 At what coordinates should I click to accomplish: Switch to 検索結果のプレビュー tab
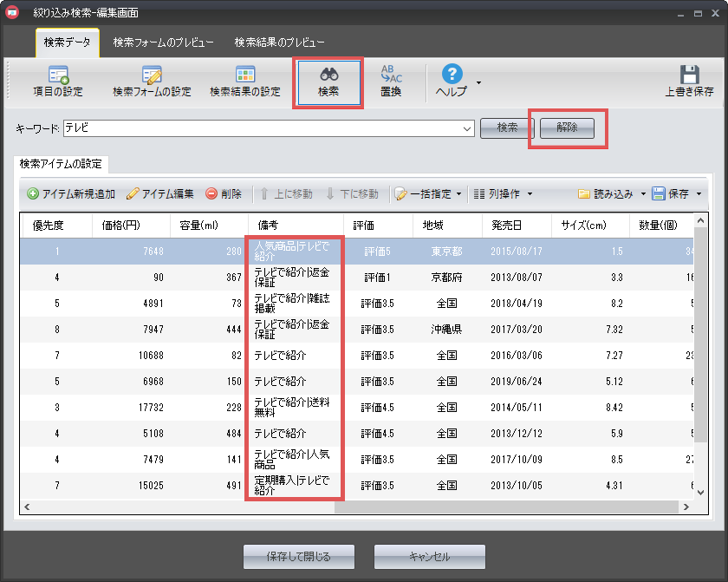click(x=279, y=43)
